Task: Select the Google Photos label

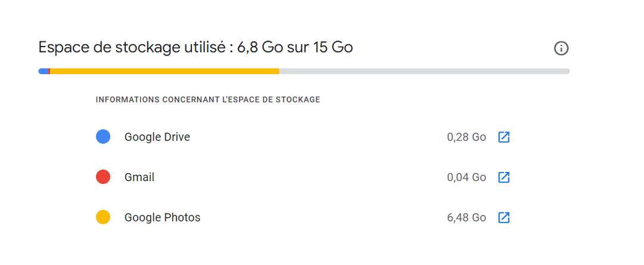Action: (162, 217)
